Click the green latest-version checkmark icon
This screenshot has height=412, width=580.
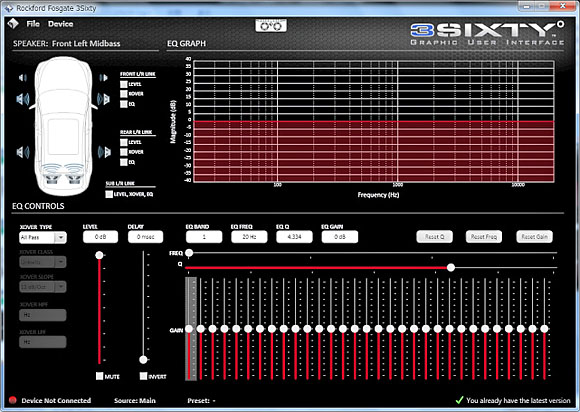pos(459,400)
